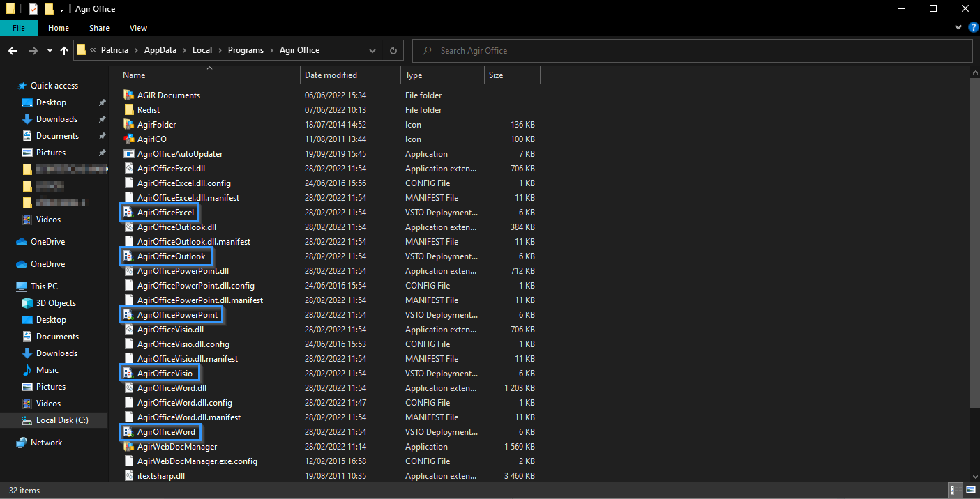980x499 pixels.
Task: Click the Forward navigation arrow
Action: click(x=33, y=51)
